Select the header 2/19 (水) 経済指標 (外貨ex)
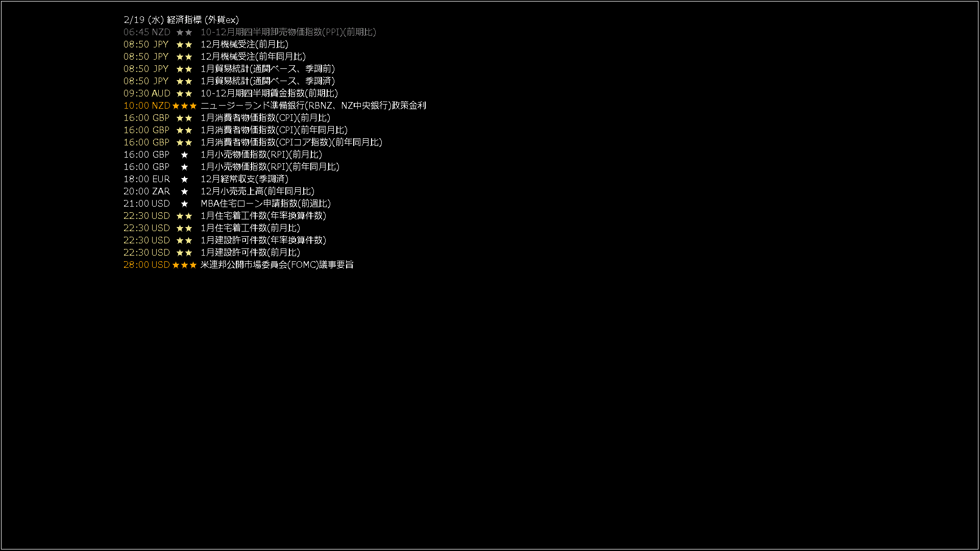This screenshot has height=551, width=980. point(181,20)
